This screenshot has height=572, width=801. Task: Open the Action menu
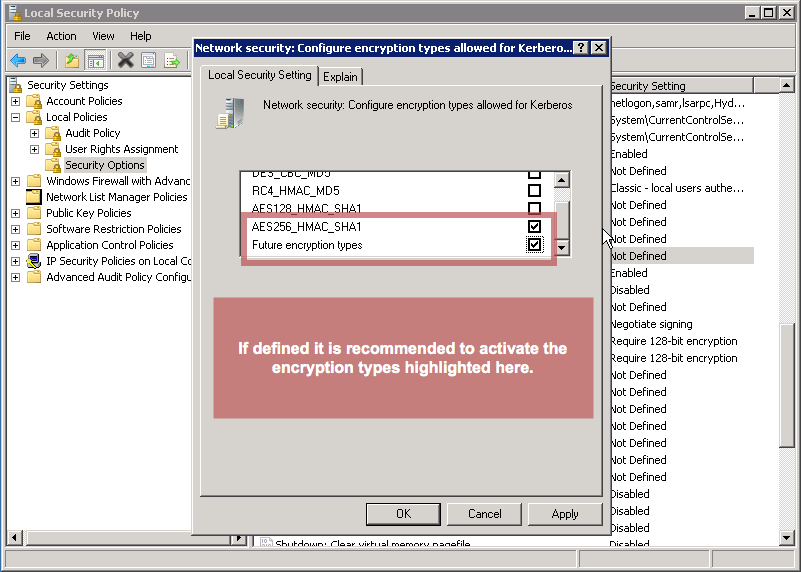coord(61,36)
